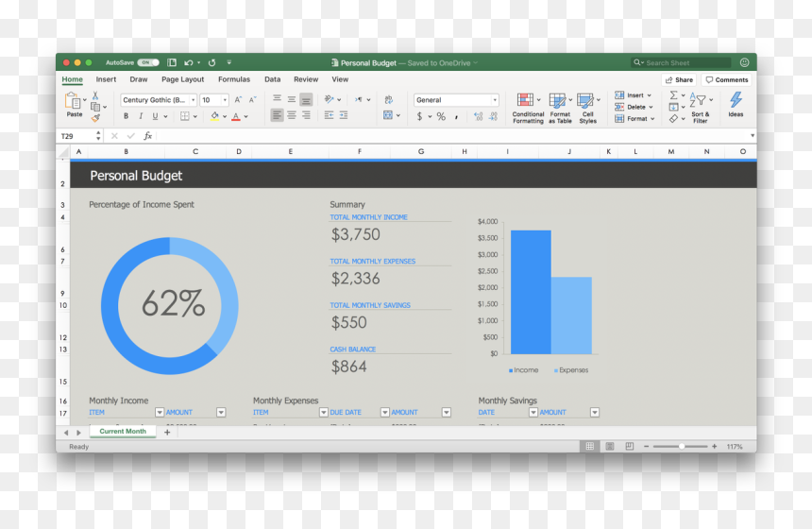
Task: Apply Percent Style number format
Action: pos(441,116)
